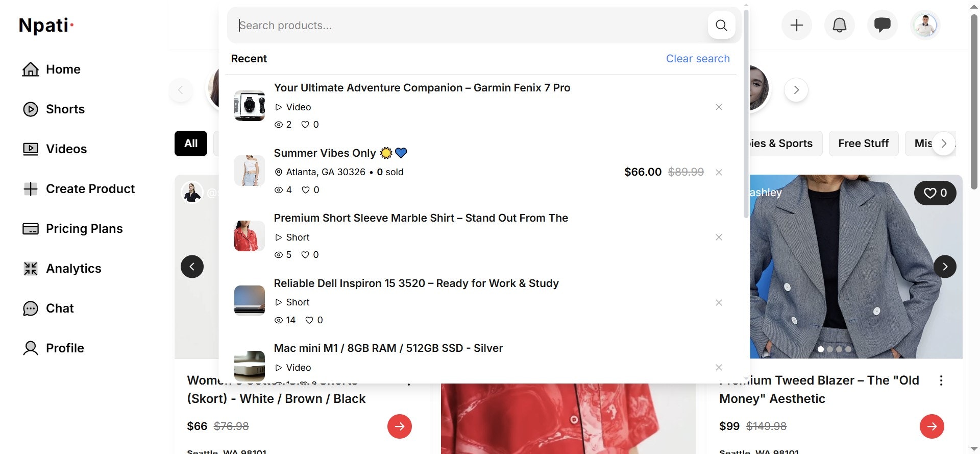Open the Garmin Fenix 7 Pro recent search
Viewport: 980px width, 454px height.
tap(422, 87)
